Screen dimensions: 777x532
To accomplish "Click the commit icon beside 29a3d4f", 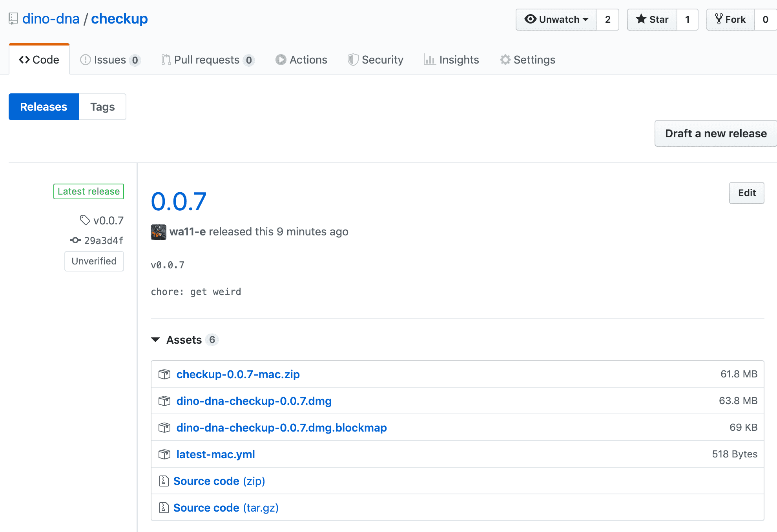I will coord(75,240).
